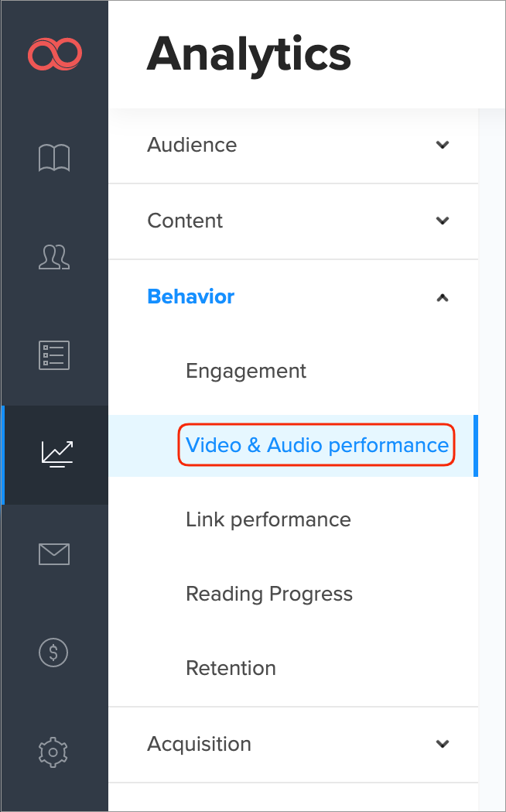Open the checklist sidebar icon
The height and width of the screenshot is (812, 506).
coord(54,355)
